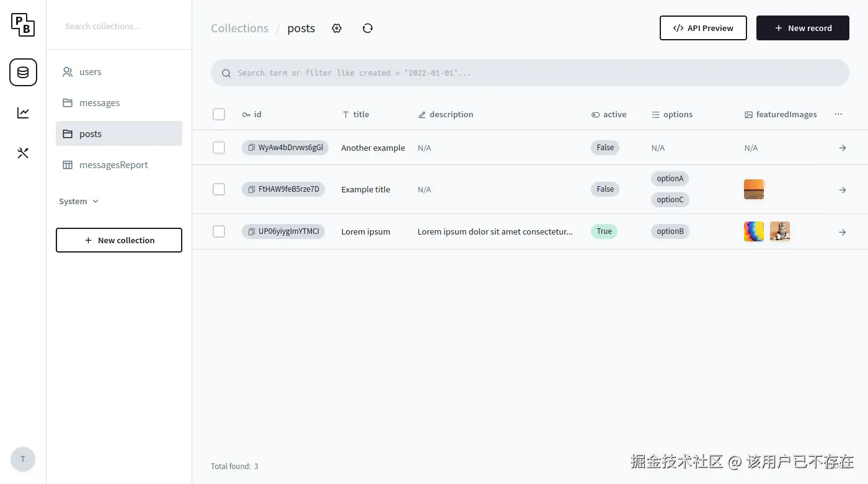868x484 pixels.
Task: Sort by active column header
Action: 609,114
